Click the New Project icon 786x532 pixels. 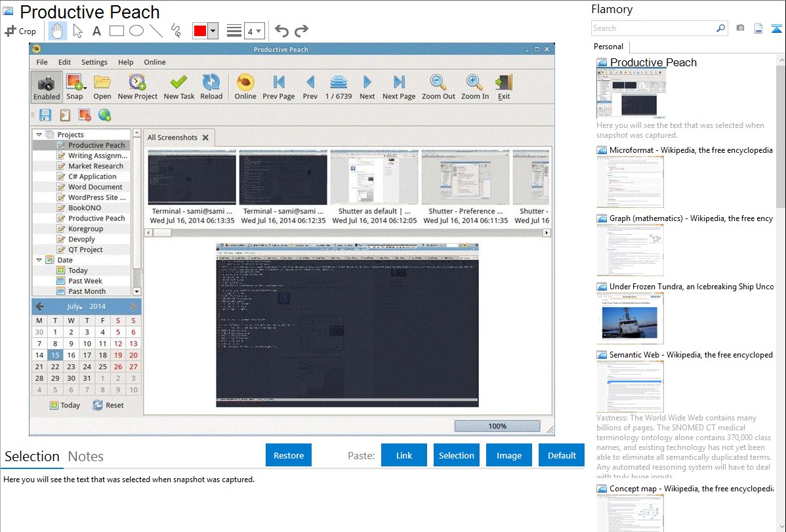click(x=137, y=87)
